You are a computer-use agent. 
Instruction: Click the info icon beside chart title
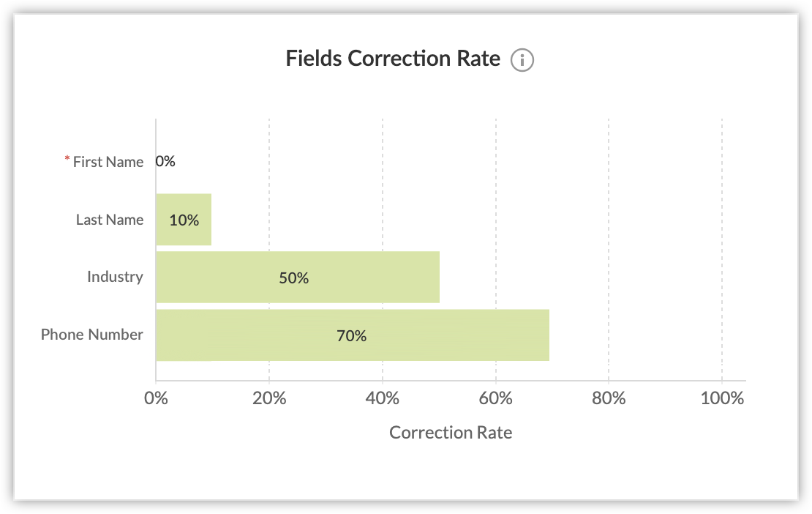[522, 60]
